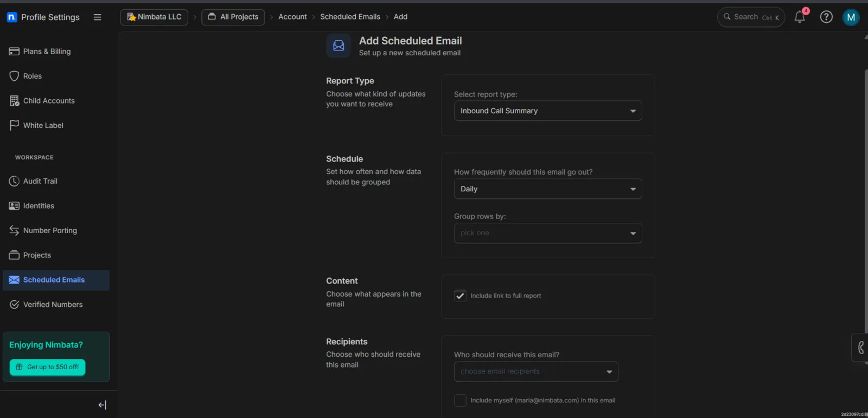Click the Number Porting arrows icon

click(x=14, y=230)
